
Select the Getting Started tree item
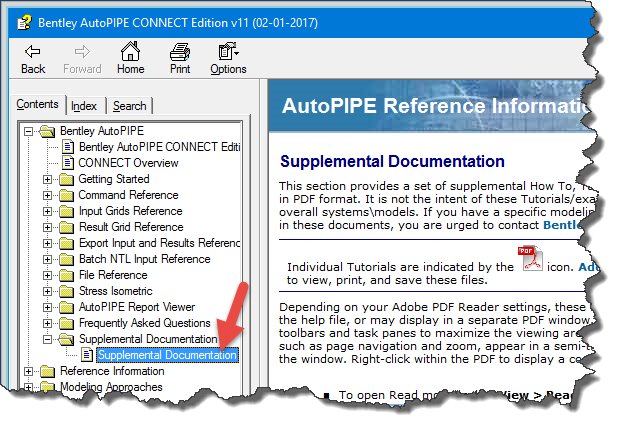tap(114, 179)
